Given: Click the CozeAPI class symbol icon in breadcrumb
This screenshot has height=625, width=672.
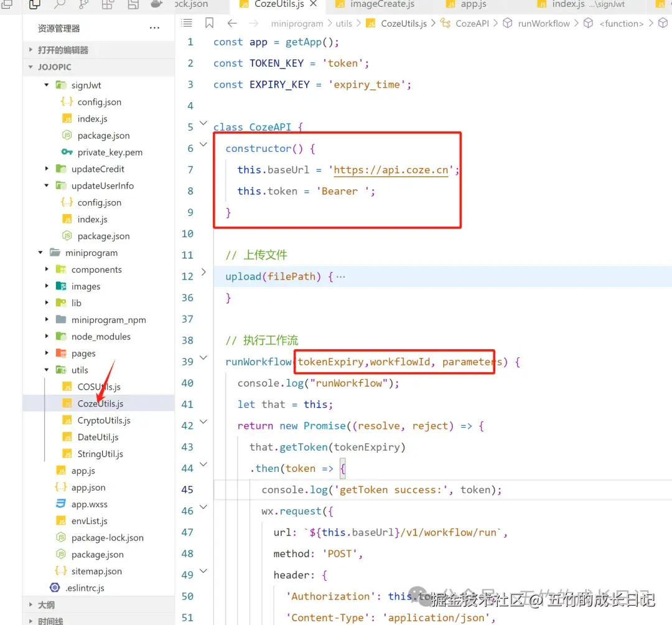Looking at the screenshot, I should pyautogui.click(x=446, y=23).
